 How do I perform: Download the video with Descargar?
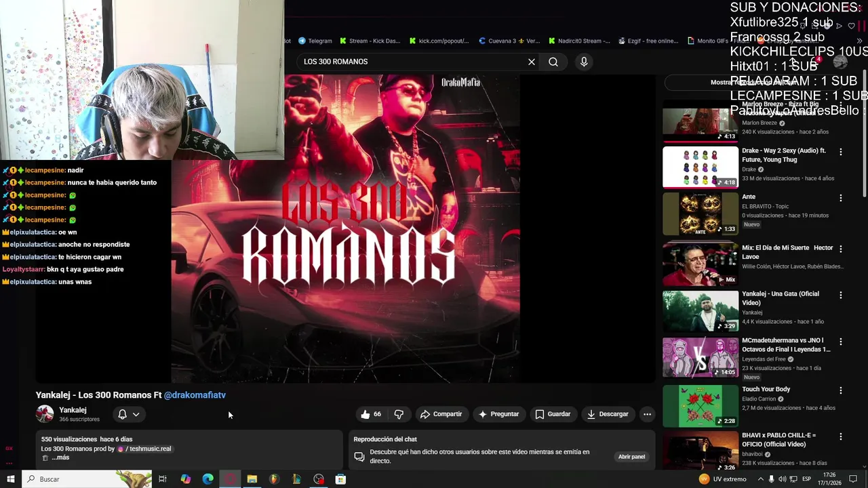pyautogui.click(x=608, y=414)
